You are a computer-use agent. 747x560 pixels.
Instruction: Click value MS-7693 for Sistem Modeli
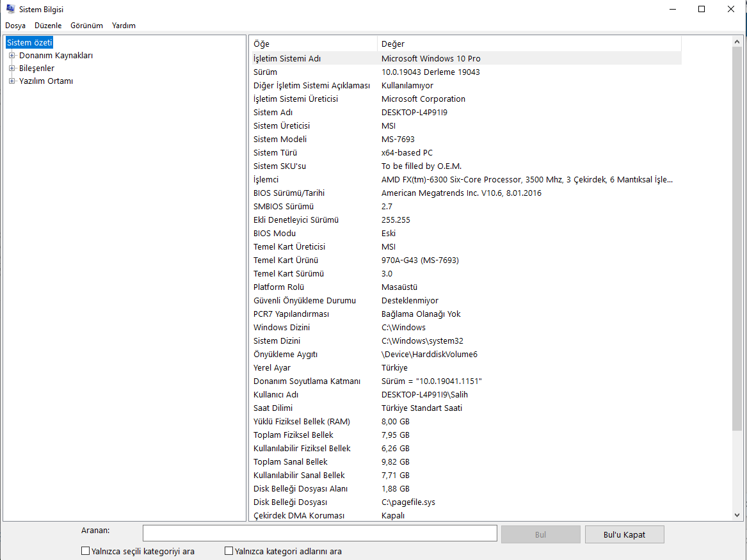[x=398, y=139]
